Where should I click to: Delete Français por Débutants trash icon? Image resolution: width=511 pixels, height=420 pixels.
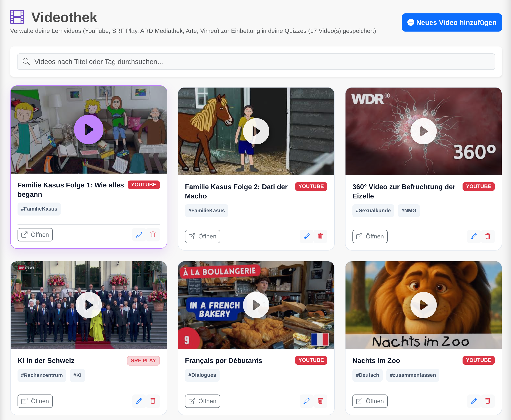tap(320, 401)
